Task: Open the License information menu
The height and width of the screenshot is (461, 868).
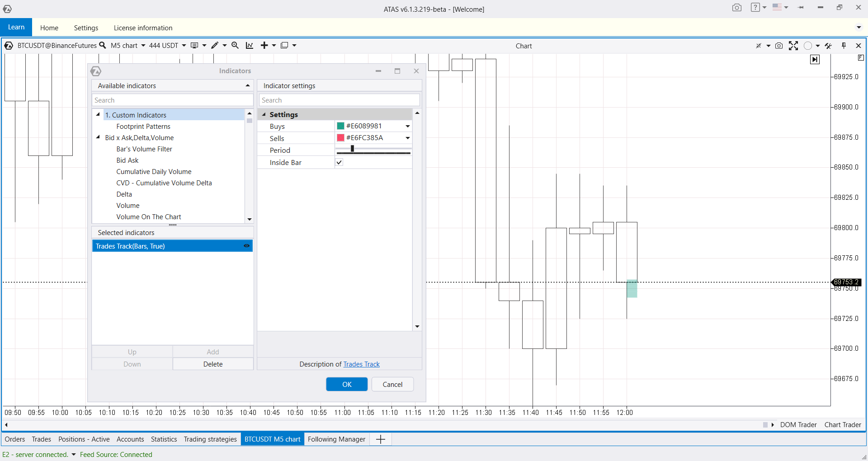Action: click(143, 28)
